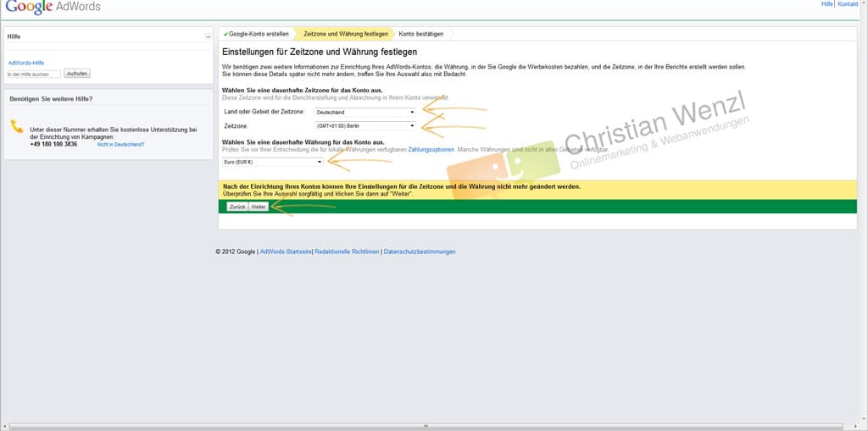868x431 pixels.
Task: Click the orange telephone support icon
Action: click(x=17, y=127)
